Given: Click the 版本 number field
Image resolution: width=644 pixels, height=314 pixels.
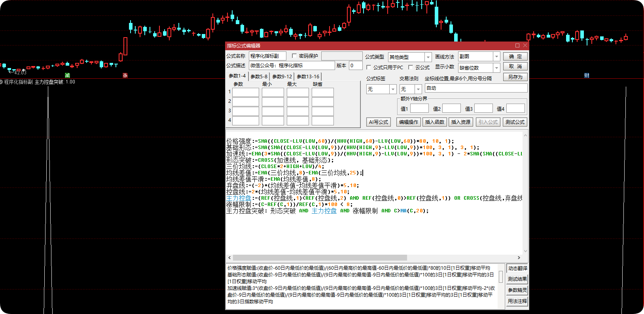Looking at the screenshot, I should 356,66.
